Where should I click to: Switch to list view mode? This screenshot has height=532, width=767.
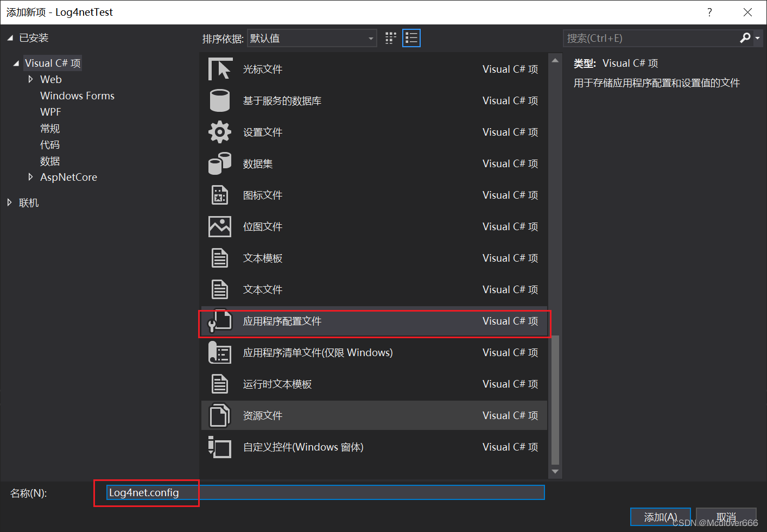(x=411, y=38)
